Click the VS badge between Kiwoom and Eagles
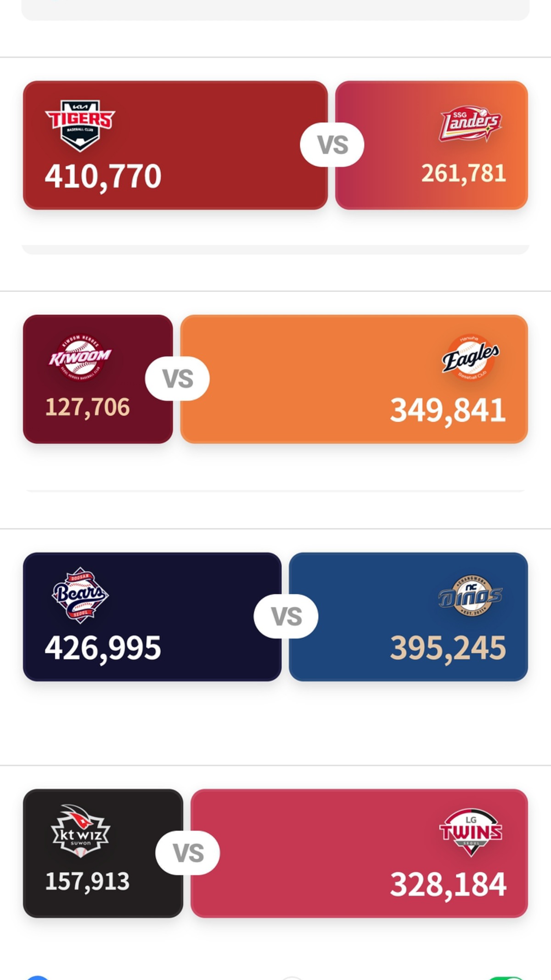 (177, 379)
